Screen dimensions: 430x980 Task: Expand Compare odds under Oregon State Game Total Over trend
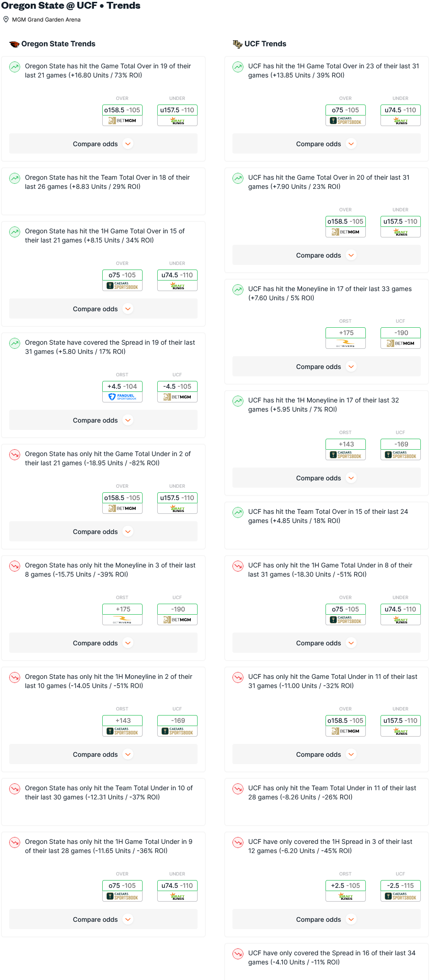(104, 144)
